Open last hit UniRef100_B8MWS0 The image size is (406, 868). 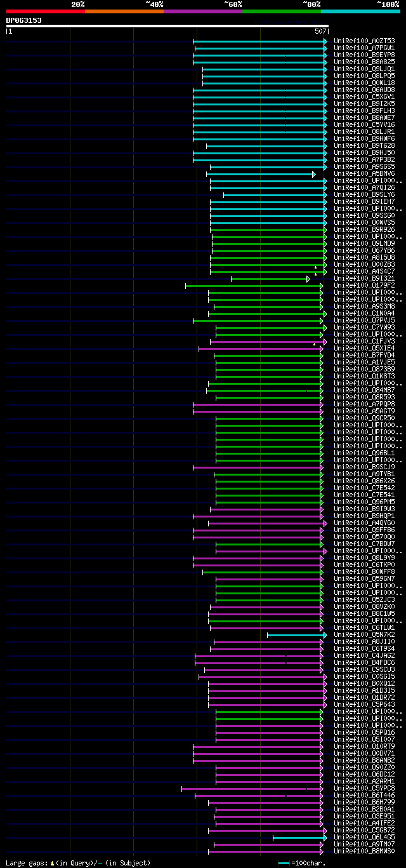(x=364, y=851)
